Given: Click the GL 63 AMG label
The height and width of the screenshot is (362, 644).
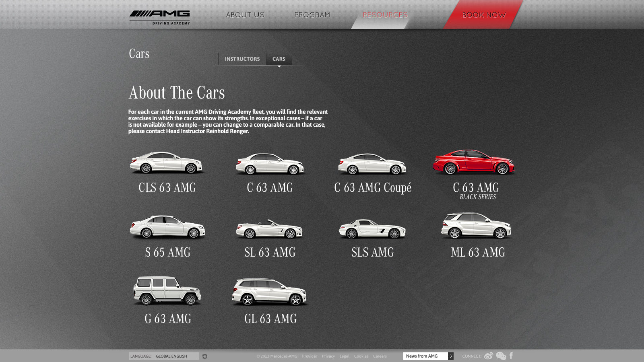Looking at the screenshot, I should [x=270, y=319].
